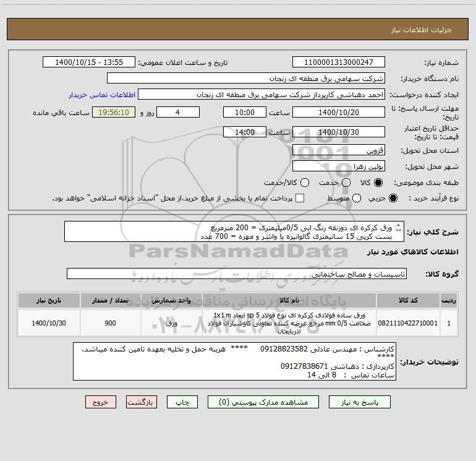Click the section title اطلاعات کالاهای مورد نیاز
The width and height of the screenshot is (476, 461).
(412, 252)
